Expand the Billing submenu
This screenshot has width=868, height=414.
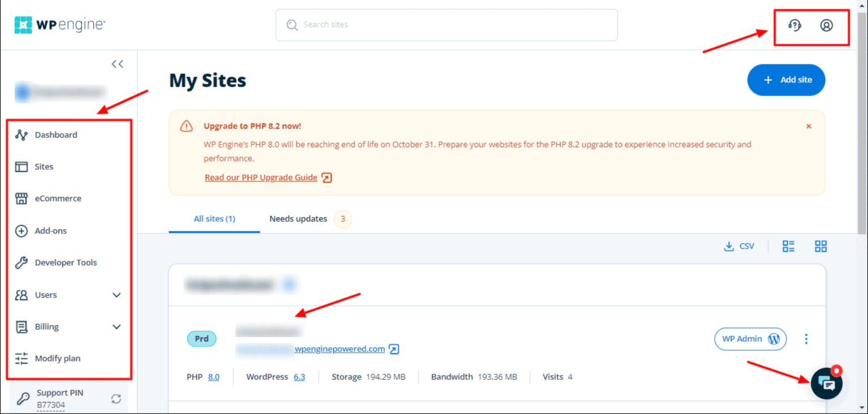point(116,326)
